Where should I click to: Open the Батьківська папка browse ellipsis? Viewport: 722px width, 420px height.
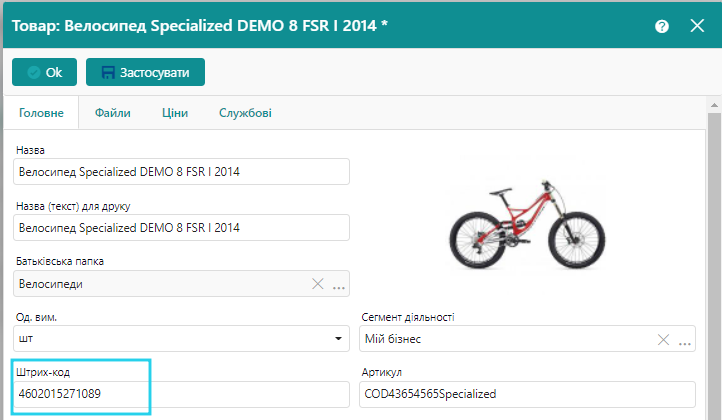339,285
